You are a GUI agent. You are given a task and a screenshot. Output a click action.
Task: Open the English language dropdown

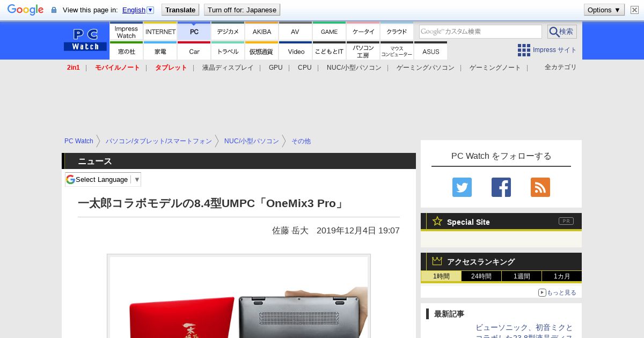pyautogui.click(x=138, y=10)
